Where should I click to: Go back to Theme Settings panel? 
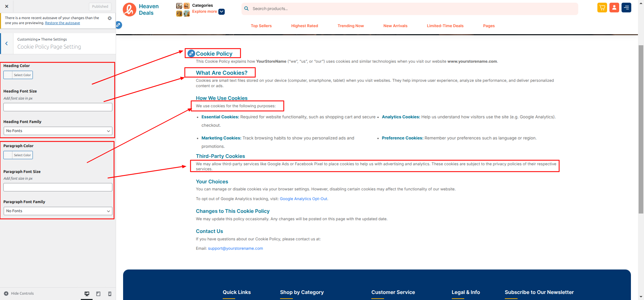[6, 44]
